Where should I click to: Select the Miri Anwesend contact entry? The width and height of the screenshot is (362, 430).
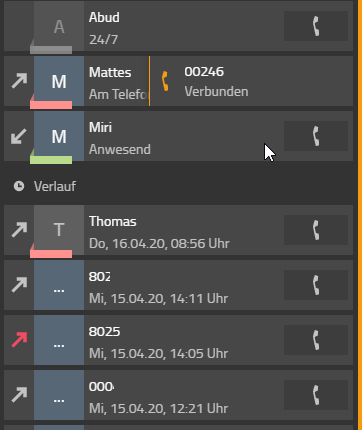coord(179,136)
